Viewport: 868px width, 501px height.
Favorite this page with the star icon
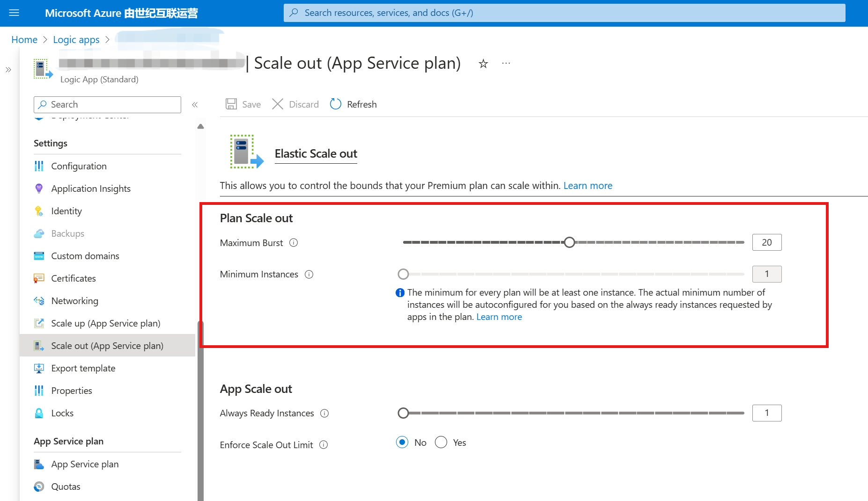click(x=483, y=64)
